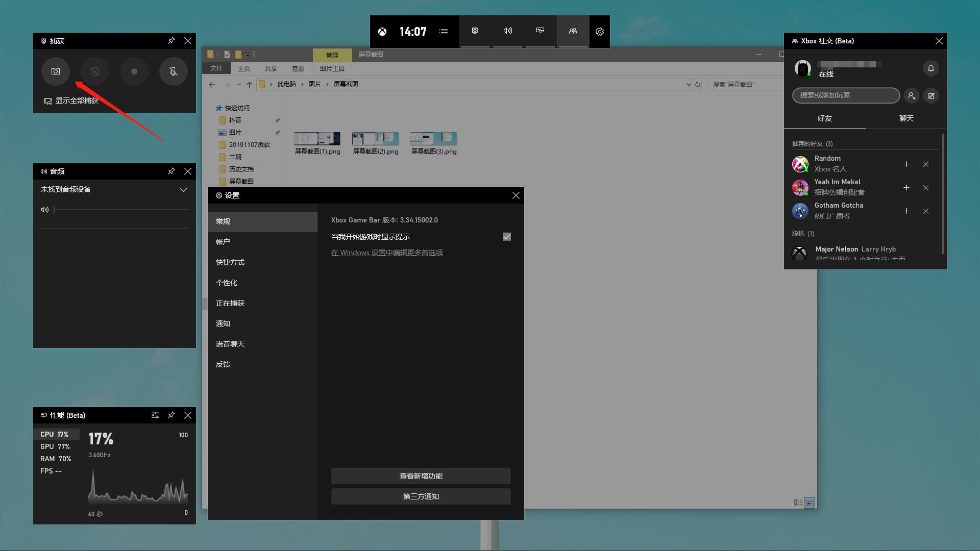The width and height of the screenshot is (980, 551).
Task: Select thumbnail 屏幕截图(3).png in Explorer
Action: click(434, 143)
